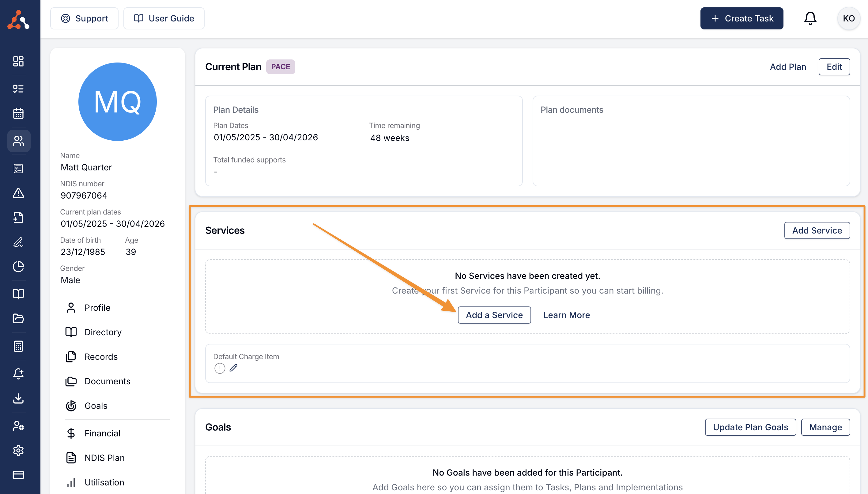Click Update Plan Goals button
The height and width of the screenshot is (494, 868).
(x=750, y=427)
